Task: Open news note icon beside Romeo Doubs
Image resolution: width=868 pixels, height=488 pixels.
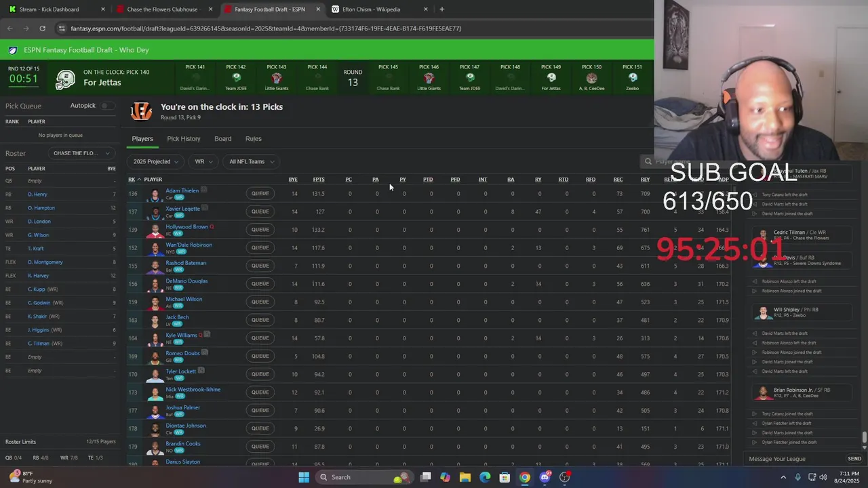Action: coord(205,352)
